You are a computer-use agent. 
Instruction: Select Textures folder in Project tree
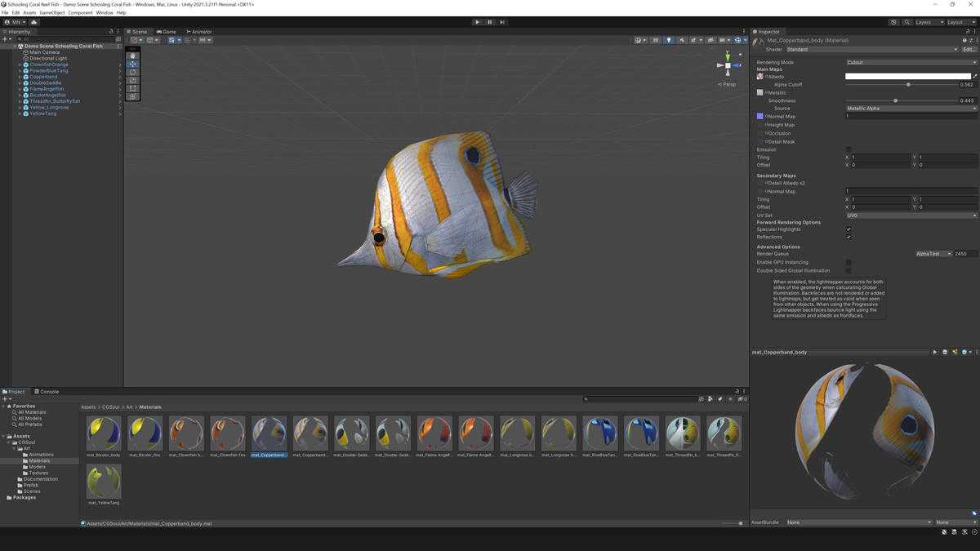(x=38, y=473)
